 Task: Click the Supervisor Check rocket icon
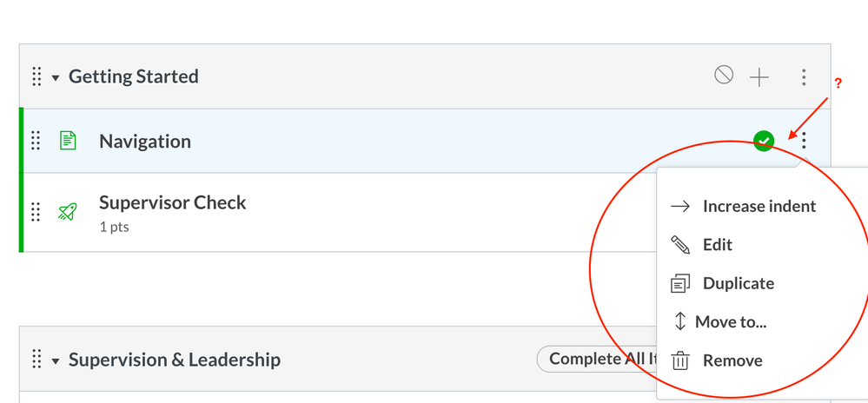68,211
